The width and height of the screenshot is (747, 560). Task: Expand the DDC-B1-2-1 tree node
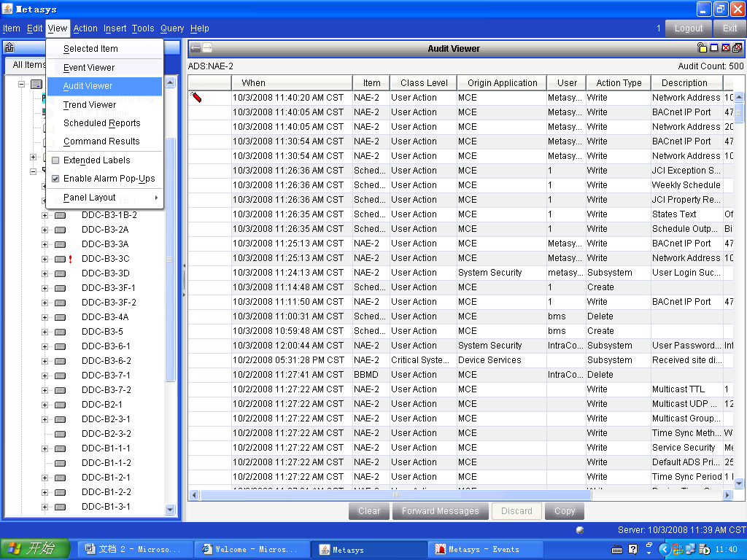coord(44,478)
